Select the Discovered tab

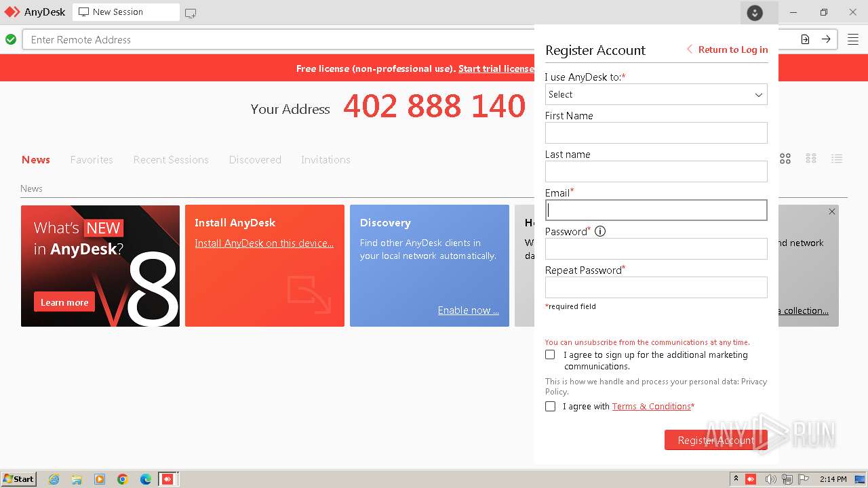(x=255, y=160)
